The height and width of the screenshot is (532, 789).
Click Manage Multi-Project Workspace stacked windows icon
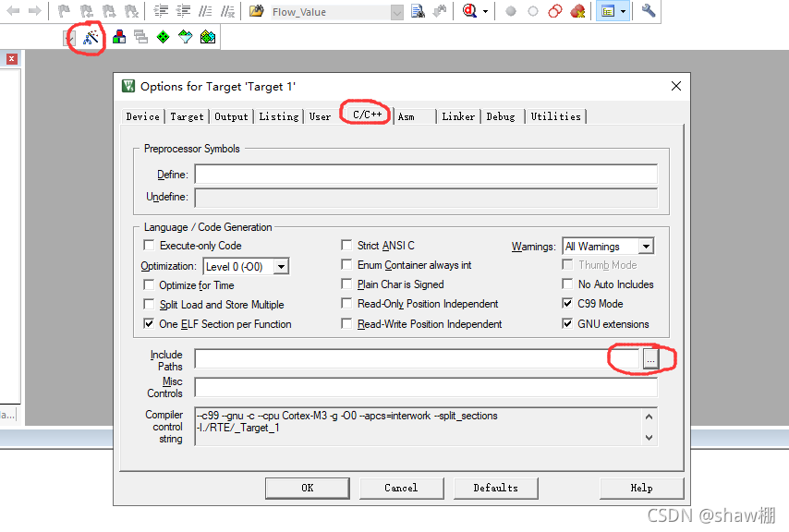point(140,37)
